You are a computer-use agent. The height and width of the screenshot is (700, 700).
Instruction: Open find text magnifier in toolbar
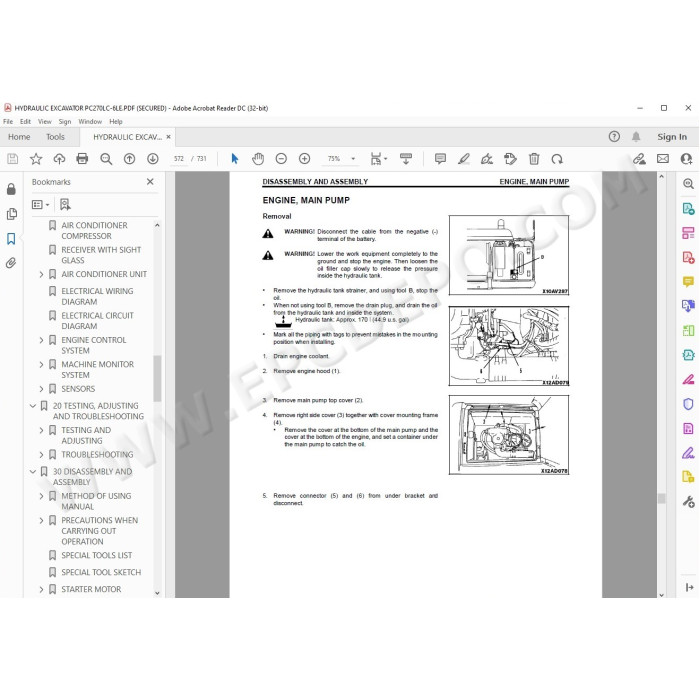pos(106,159)
